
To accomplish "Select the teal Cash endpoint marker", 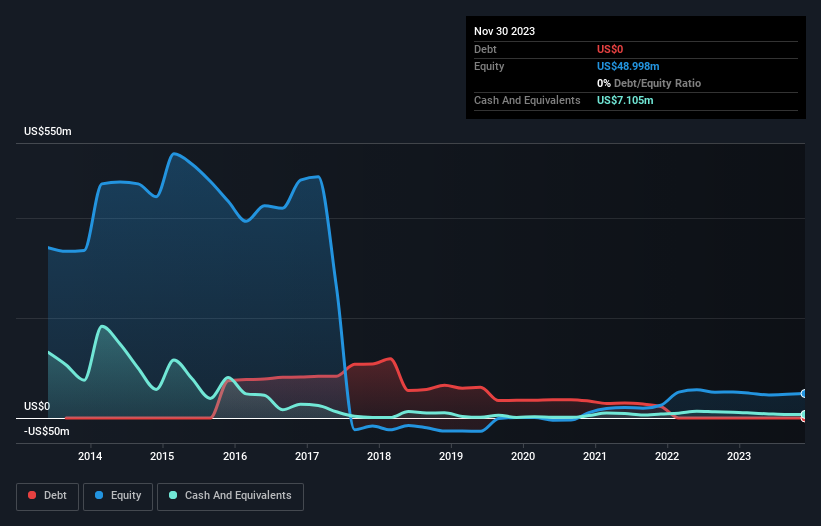I will tap(804, 415).
